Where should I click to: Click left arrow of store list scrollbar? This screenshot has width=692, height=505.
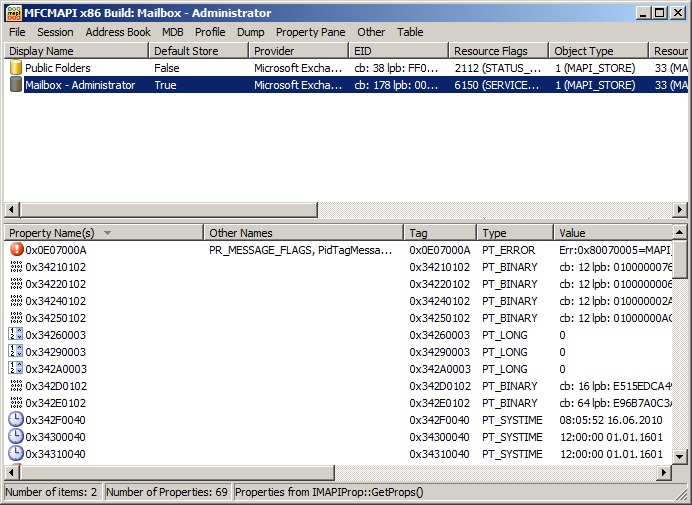(x=12, y=210)
